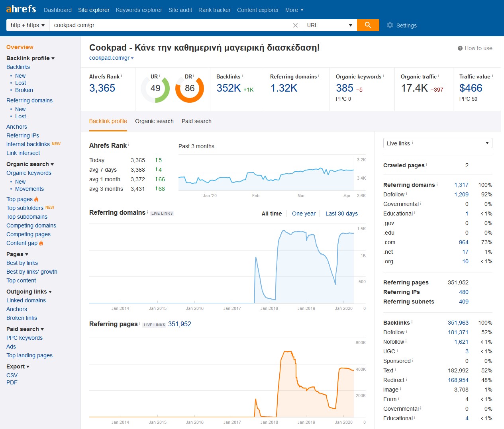Click info icon next to Redirect row

point(406,379)
